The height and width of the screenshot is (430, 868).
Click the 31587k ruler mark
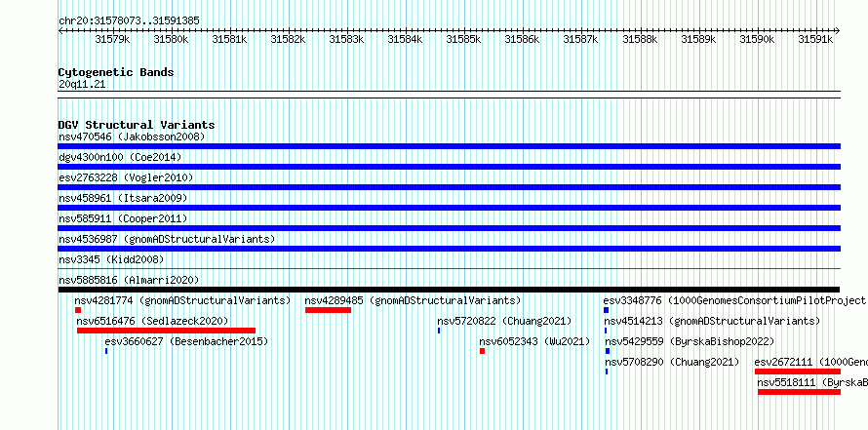(580, 39)
